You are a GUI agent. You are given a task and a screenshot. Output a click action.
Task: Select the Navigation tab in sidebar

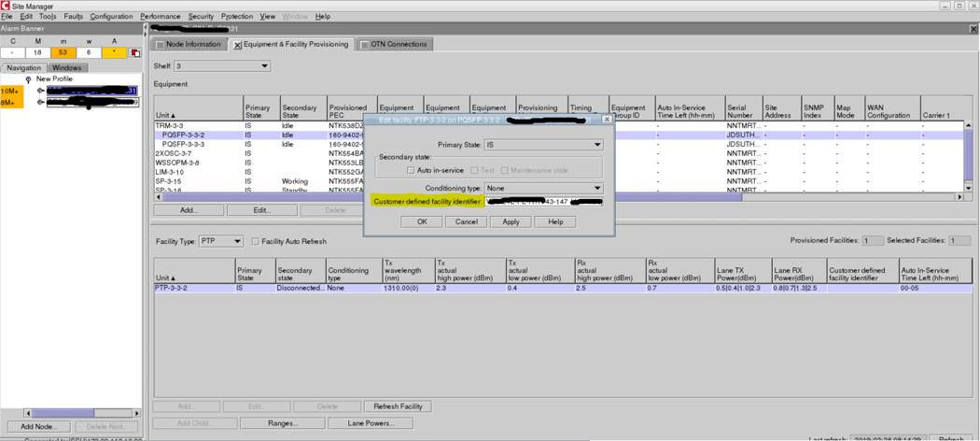pyautogui.click(x=23, y=67)
